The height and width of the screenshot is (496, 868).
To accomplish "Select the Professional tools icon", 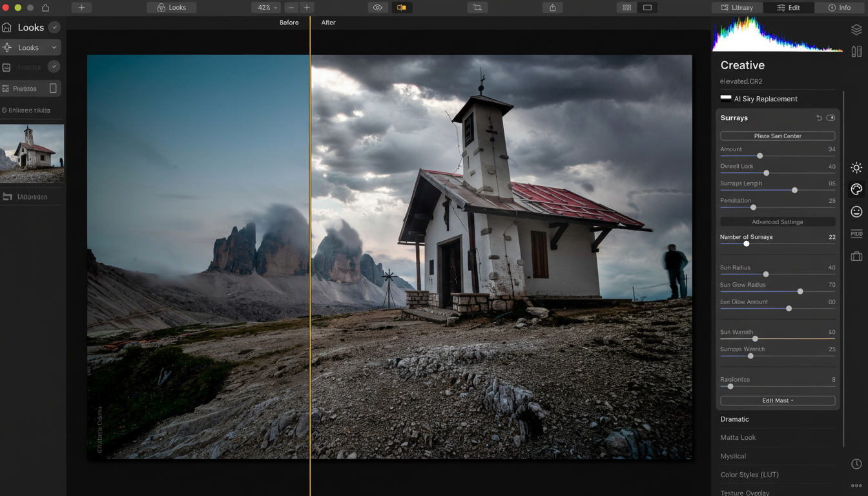I will [856, 234].
